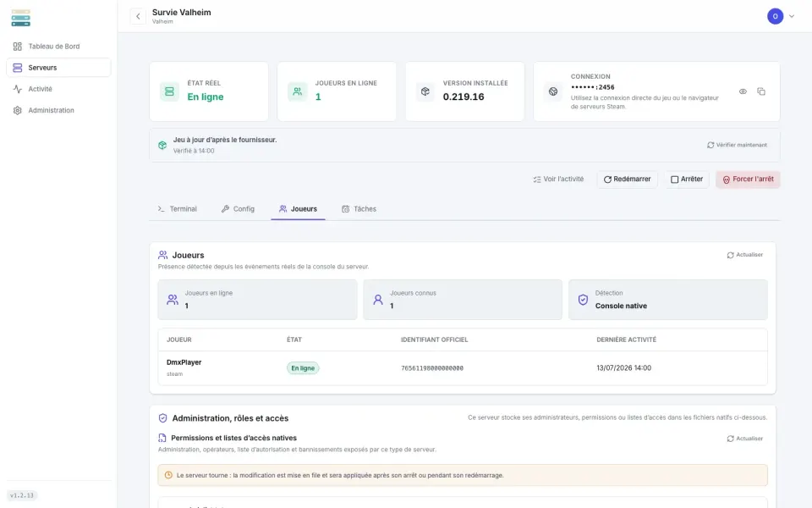Expand the account dropdown chevron
The width and height of the screenshot is (812, 508).
792,16
